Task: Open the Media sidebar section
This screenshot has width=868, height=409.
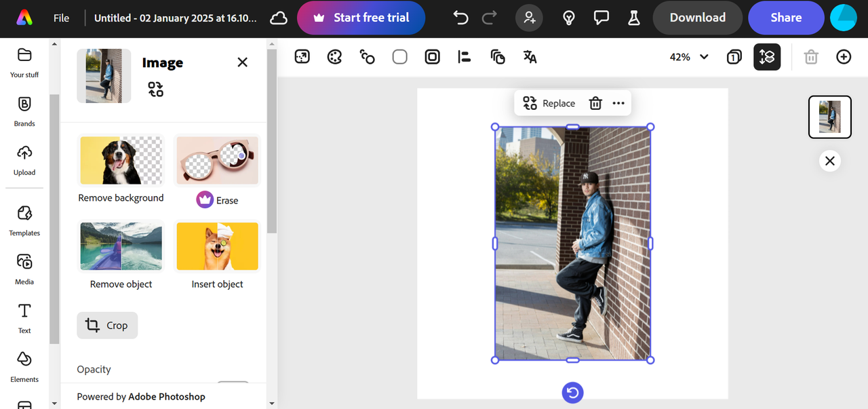Action: [x=24, y=269]
